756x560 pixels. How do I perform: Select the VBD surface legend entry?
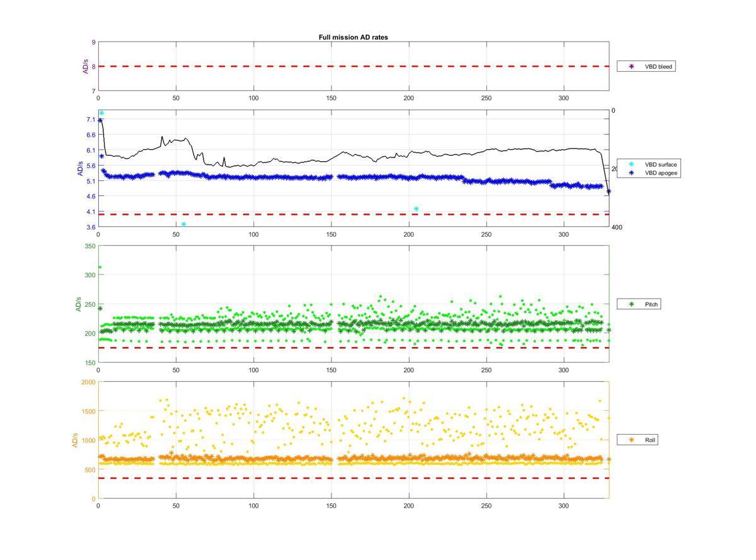649,164
